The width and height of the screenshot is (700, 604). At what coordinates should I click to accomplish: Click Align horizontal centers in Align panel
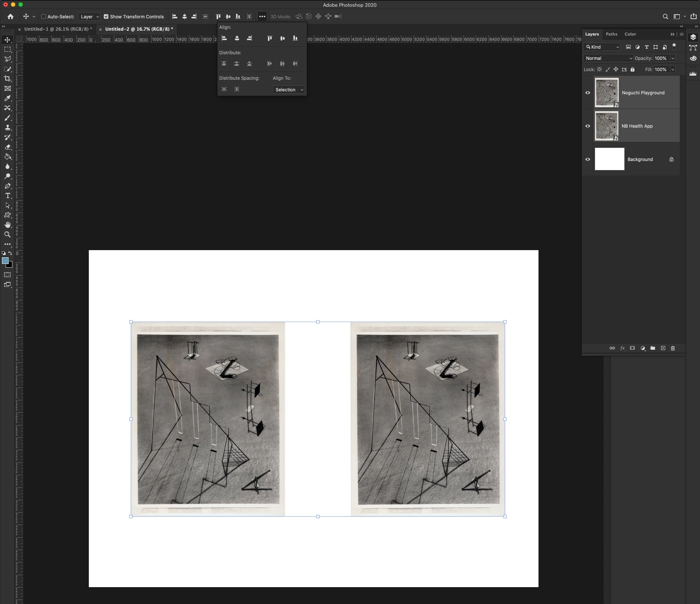237,38
